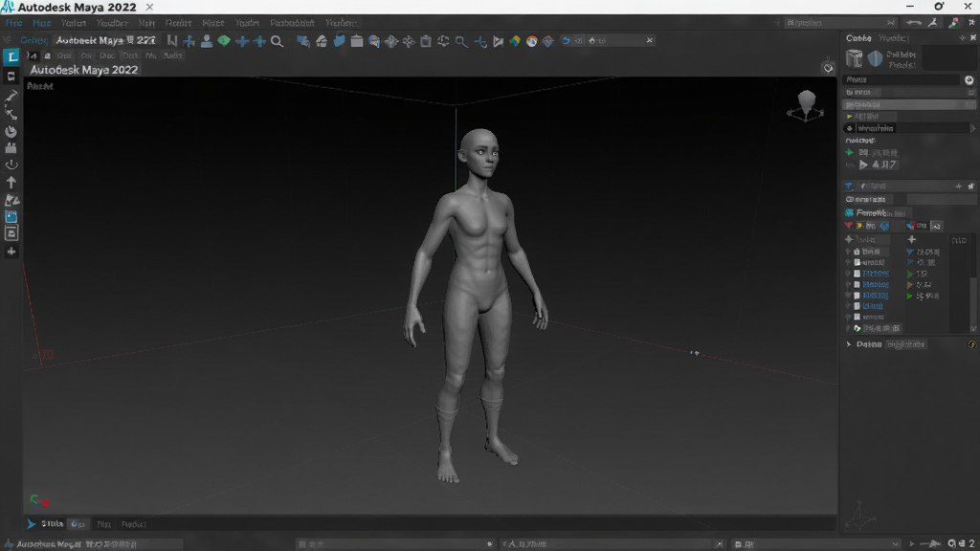980x551 pixels.
Task: Click the yellow-green-blue diamond icon in toolbar
Action: [x=514, y=42]
